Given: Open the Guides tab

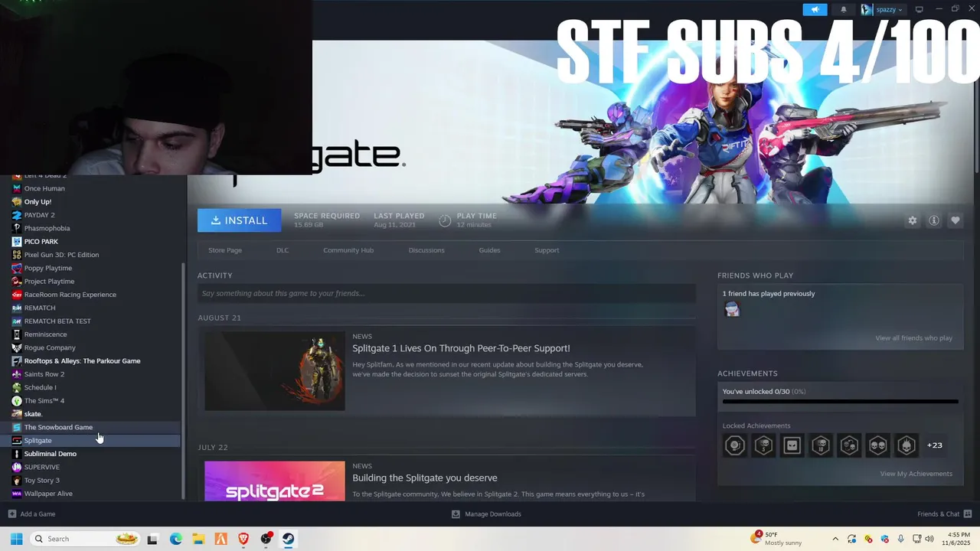Looking at the screenshot, I should (x=489, y=250).
